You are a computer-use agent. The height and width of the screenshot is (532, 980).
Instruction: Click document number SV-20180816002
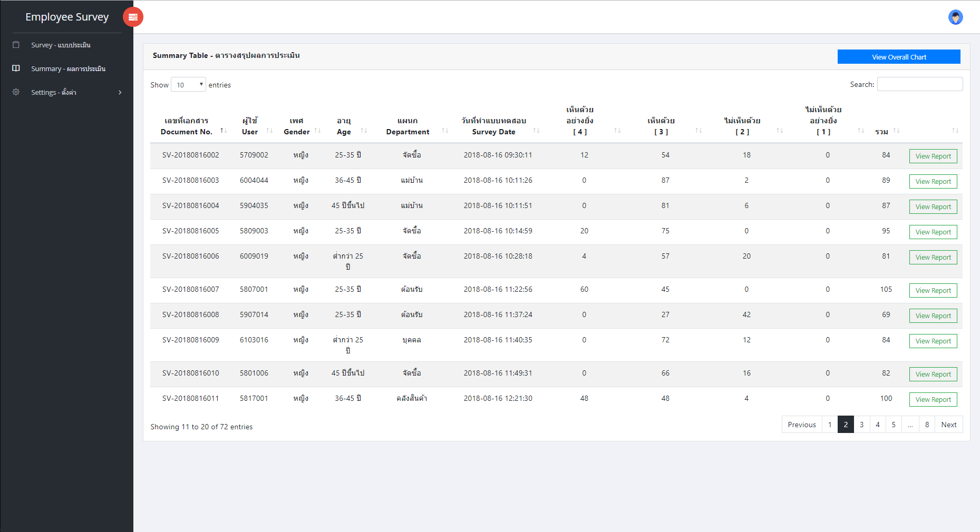point(190,155)
